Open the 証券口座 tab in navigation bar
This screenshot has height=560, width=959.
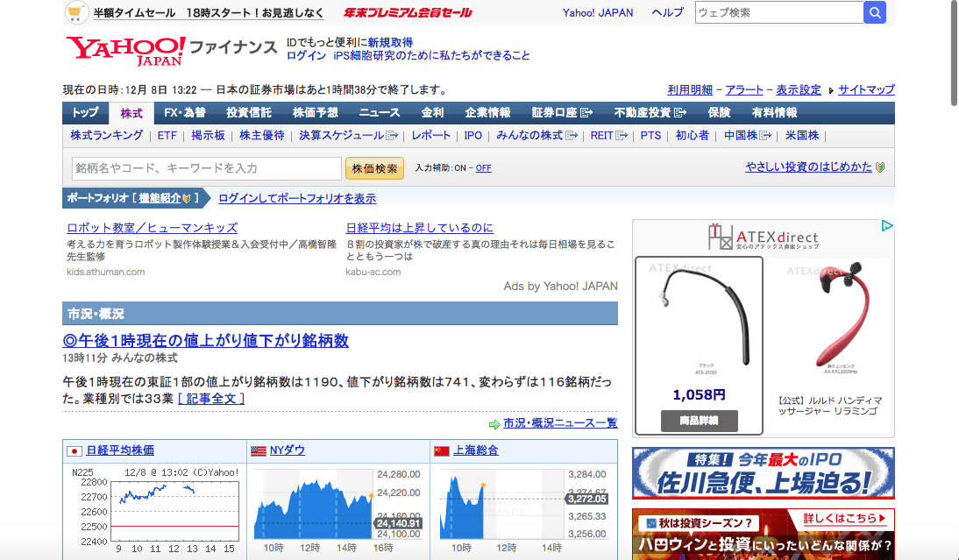[562, 113]
